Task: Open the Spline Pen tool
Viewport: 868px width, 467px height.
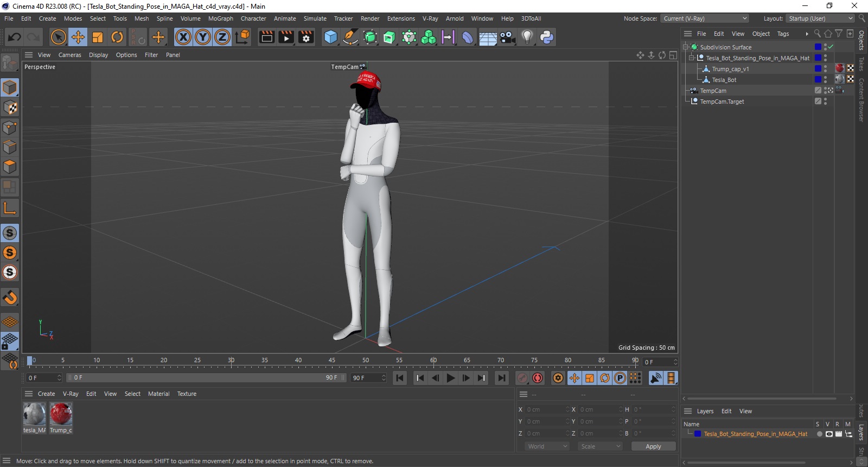Action: [x=350, y=37]
